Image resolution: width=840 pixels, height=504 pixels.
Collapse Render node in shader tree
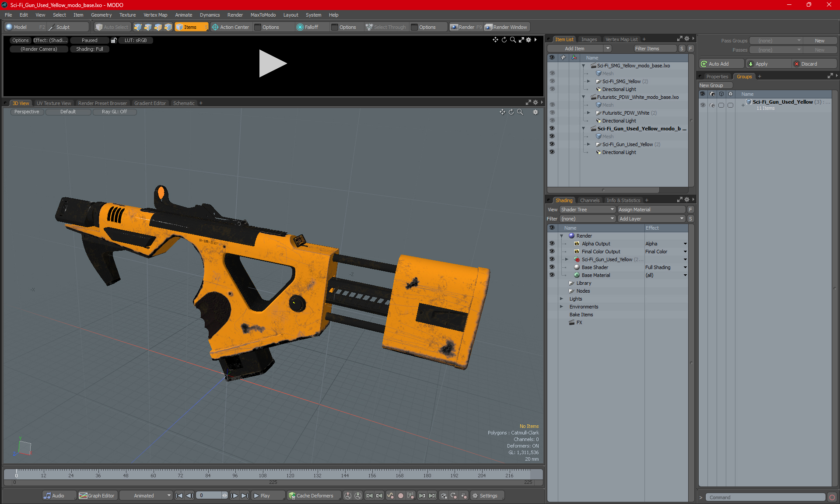point(561,236)
